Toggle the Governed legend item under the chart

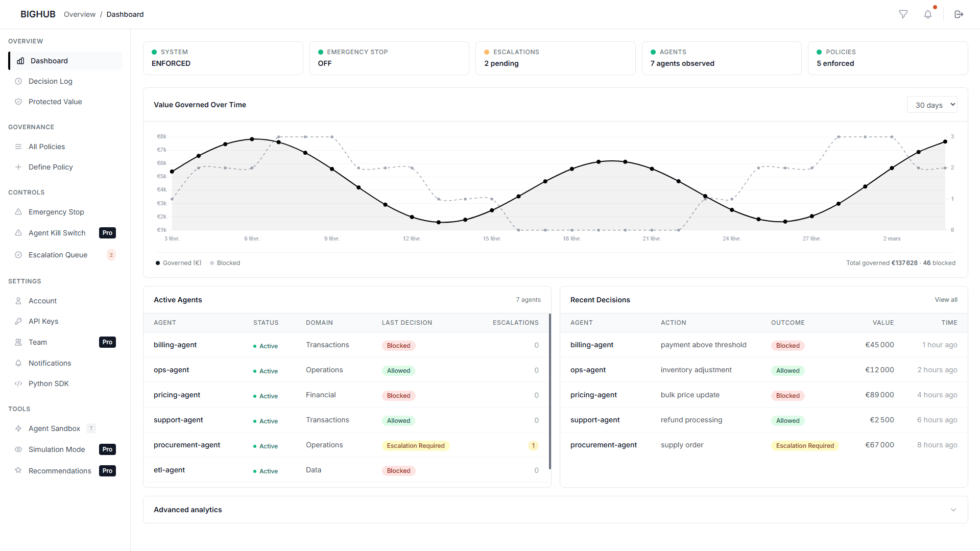pyautogui.click(x=178, y=262)
